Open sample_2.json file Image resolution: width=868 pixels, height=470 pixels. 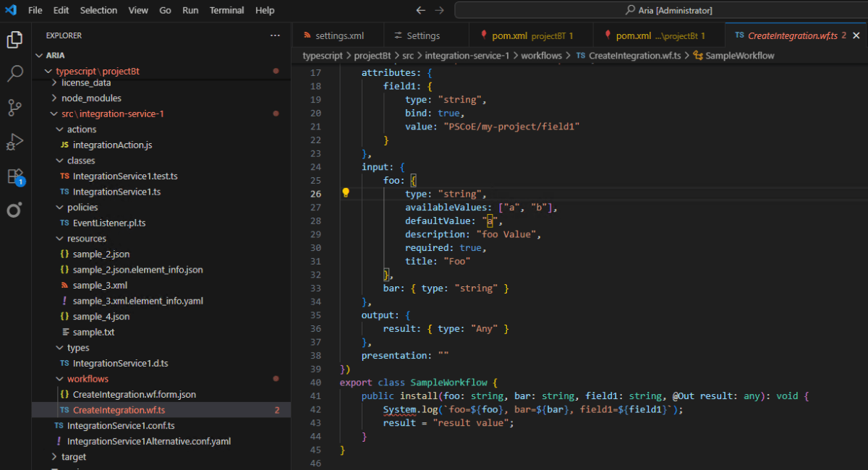(x=101, y=255)
